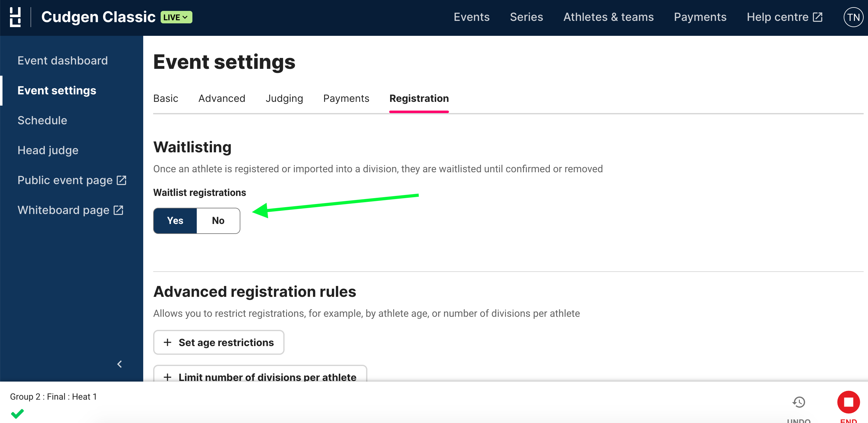Open the Series menu
Viewport: 868px width, 423px height.
click(x=526, y=17)
